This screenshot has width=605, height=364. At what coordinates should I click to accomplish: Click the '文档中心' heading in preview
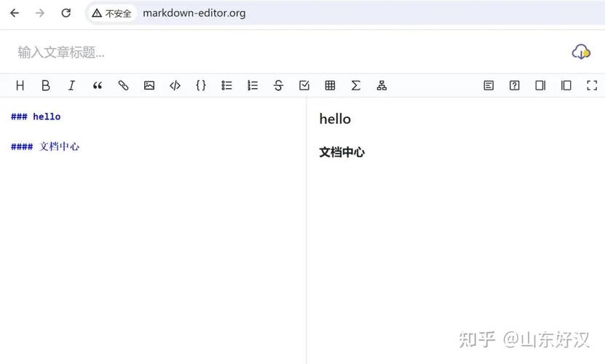coord(342,152)
